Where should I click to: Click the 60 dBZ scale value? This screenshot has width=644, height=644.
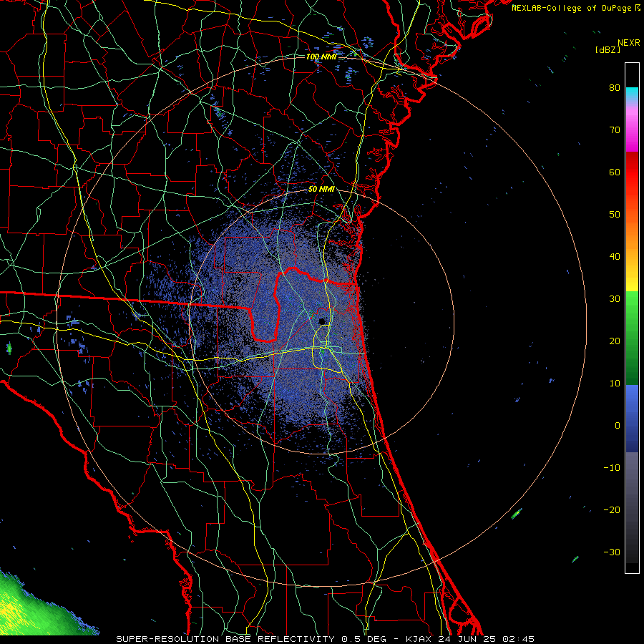(615, 172)
